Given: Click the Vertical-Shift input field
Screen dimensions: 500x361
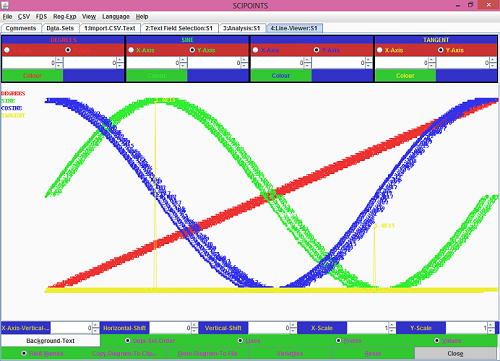Looking at the screenshot, I should (269, 328).
